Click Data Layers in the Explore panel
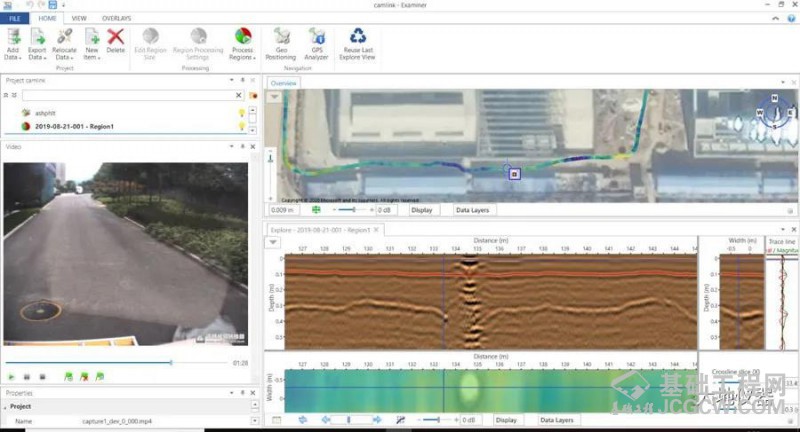Image resolution: width=800 pixels, height=432 pixels. point(557,421)
